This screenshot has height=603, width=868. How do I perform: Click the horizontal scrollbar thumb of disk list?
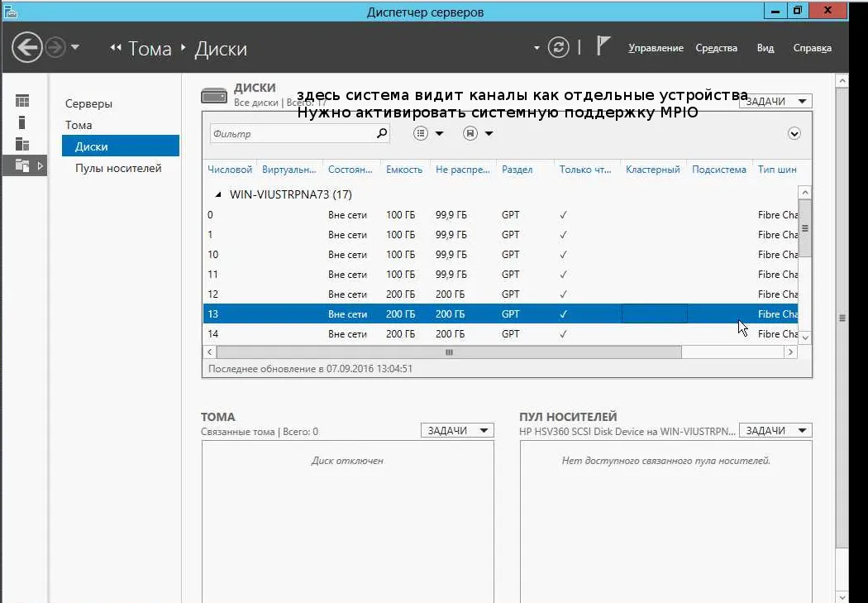(449, 352)
